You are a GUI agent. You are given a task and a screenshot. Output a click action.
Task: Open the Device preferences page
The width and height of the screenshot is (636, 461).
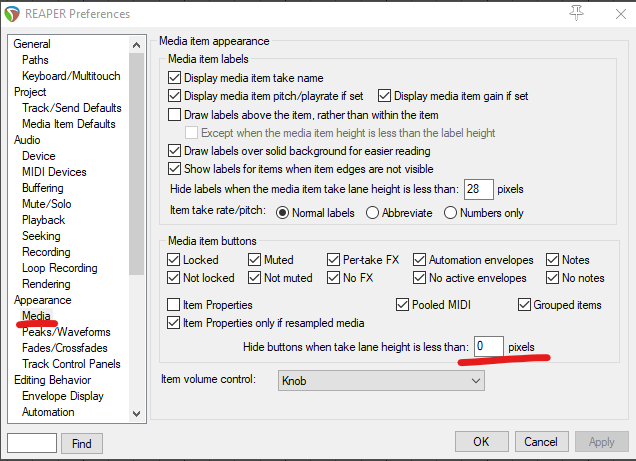pos(39,156)
